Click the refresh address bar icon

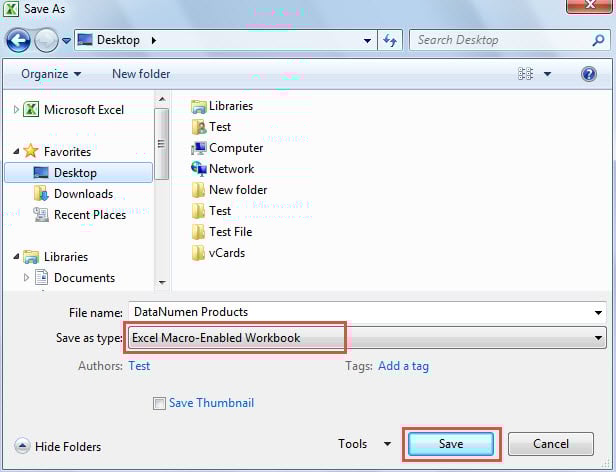[390, 40]
